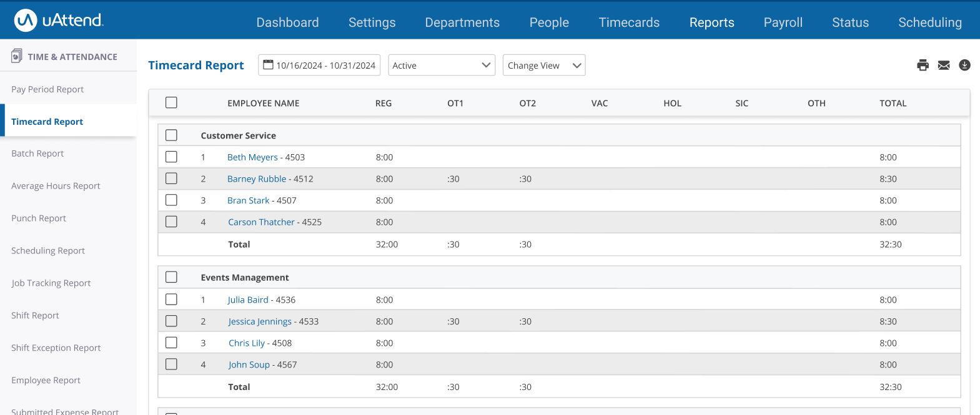Switch to Timecards in the nav bar
Viewport: 980px width, 415px height.
coord(629,22)
